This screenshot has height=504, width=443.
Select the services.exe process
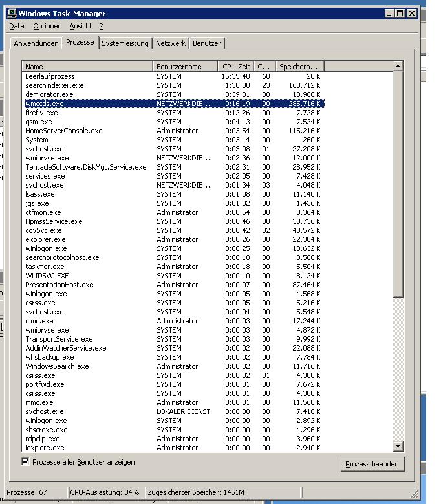click(x=174, y=176)
